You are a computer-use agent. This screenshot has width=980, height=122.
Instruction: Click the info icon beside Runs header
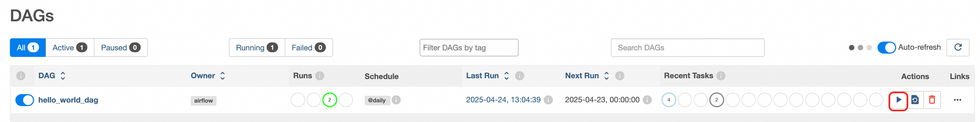[320, 76]
